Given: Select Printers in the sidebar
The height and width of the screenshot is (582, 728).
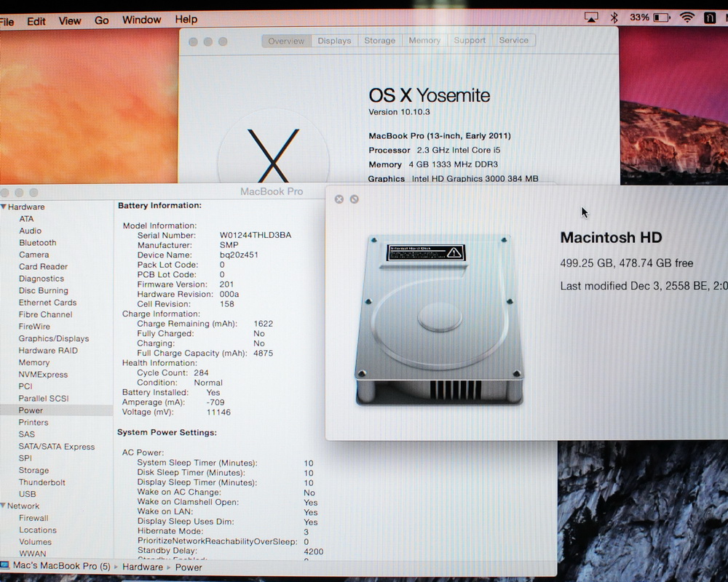Looking at the screenshot, I should click(x=33, y=423).
